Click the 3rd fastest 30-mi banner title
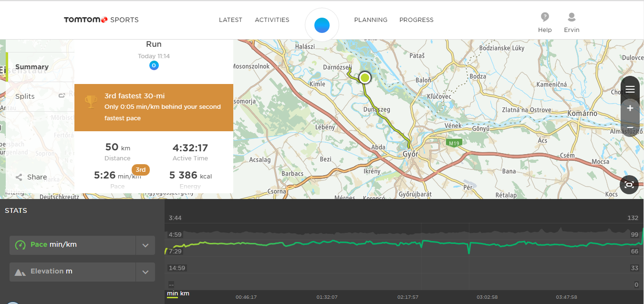This screenshot has height=304, width=644. (135, 96)
